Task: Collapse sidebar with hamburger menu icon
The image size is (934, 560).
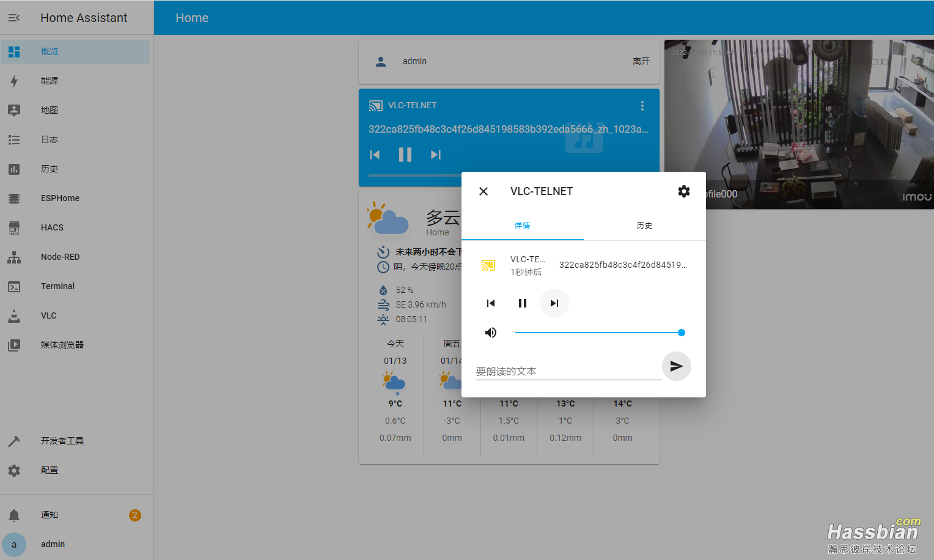Action: [x=14, y=18]
